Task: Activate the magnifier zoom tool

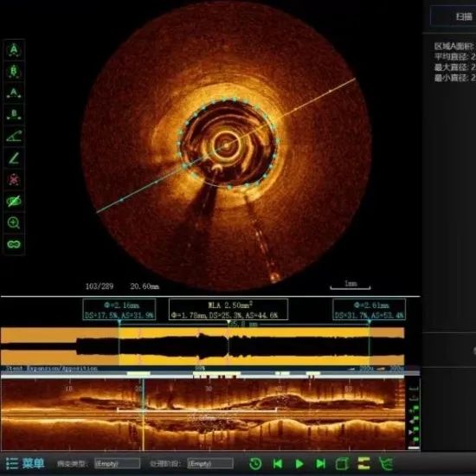Action: pos(14,222)
